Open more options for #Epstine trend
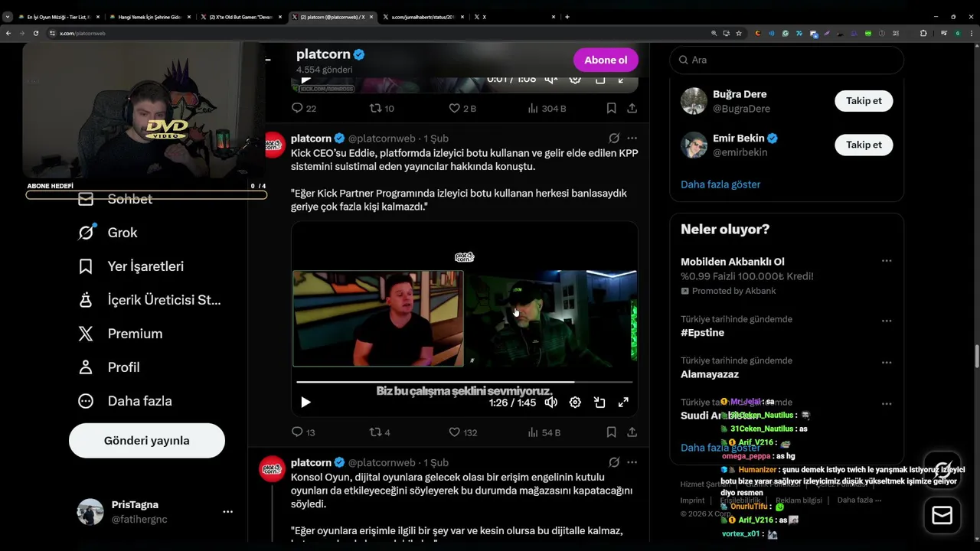Viewport: 980px width, 551px height. point(887,321)
